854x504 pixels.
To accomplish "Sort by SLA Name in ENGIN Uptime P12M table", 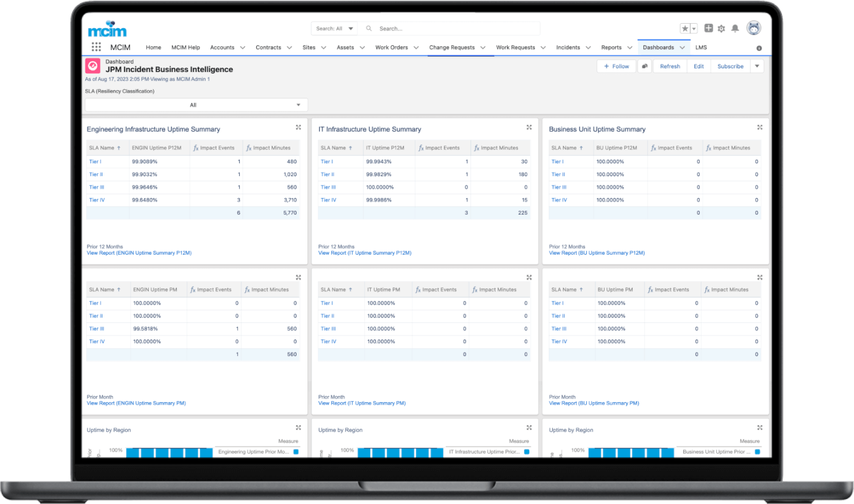I will pos(105,147).
